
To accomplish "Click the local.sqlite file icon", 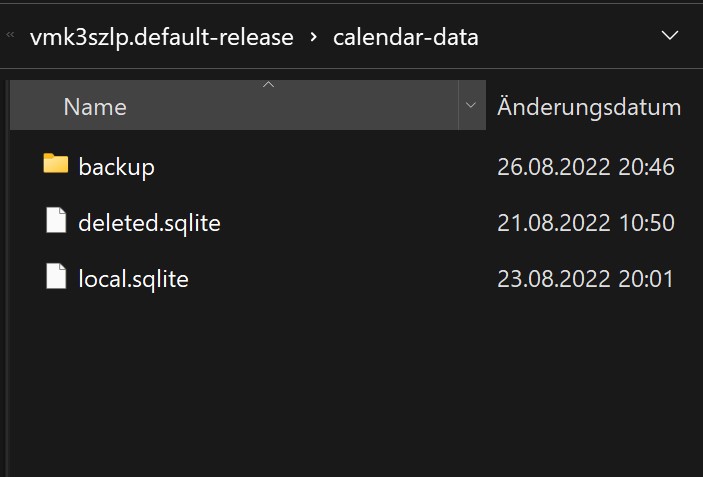I will tap(56, 277).
